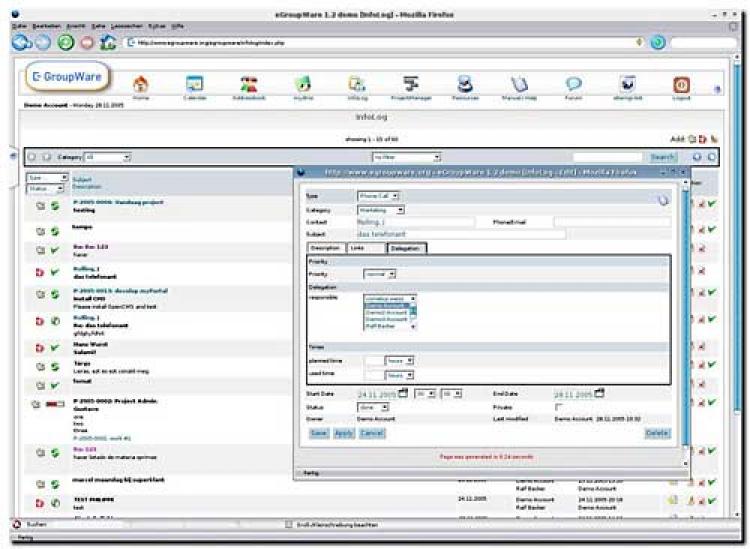Viewport: 750px width, 549px height.
Task: Expand the Type dropdown
Action: [379, 197]
